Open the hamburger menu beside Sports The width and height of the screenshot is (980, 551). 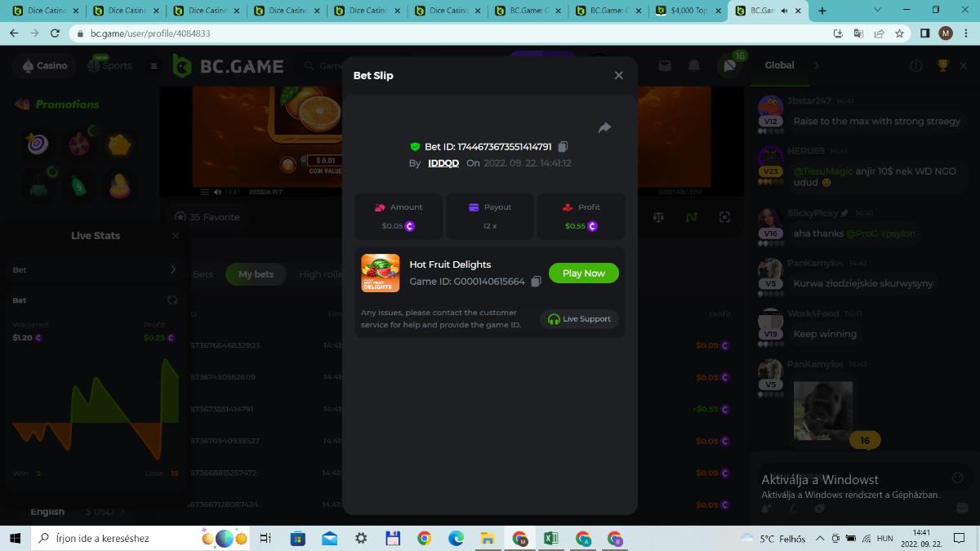click(x=154, y=66)
